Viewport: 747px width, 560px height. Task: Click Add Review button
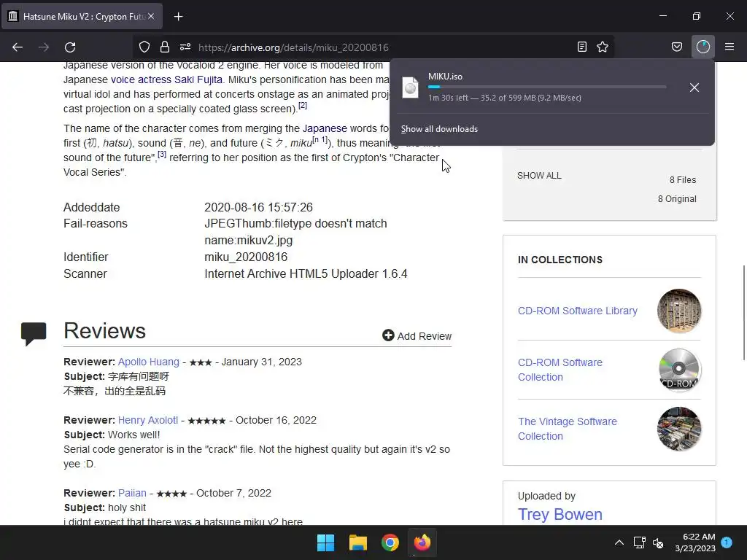tap(417, 336)
